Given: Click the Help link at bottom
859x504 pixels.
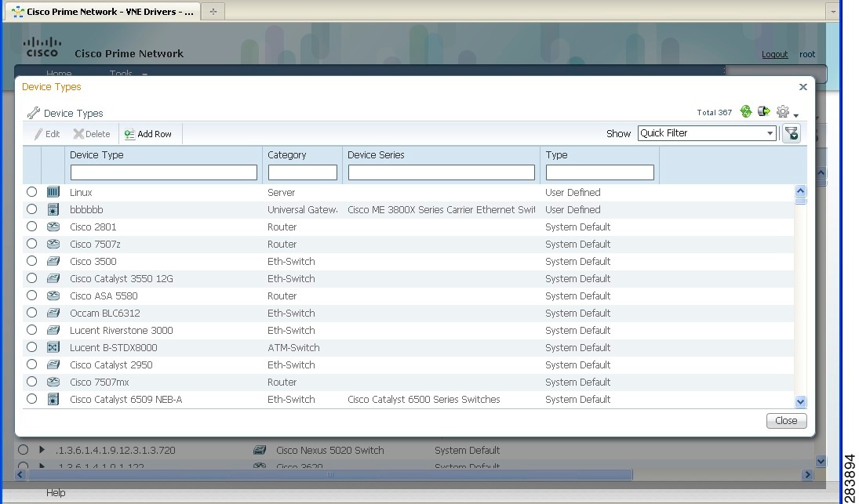Looking at the screenshot, I should click(x=56, y=492).
